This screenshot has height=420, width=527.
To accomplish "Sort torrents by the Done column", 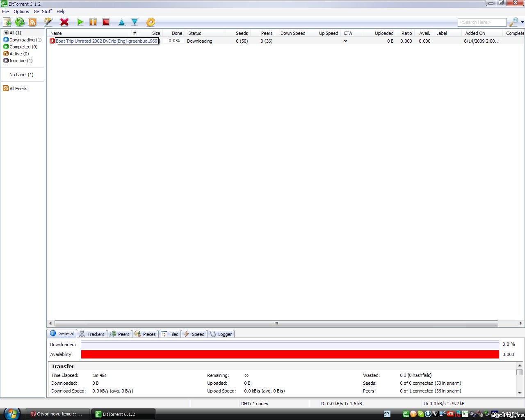I will click(x=174, y=33).
